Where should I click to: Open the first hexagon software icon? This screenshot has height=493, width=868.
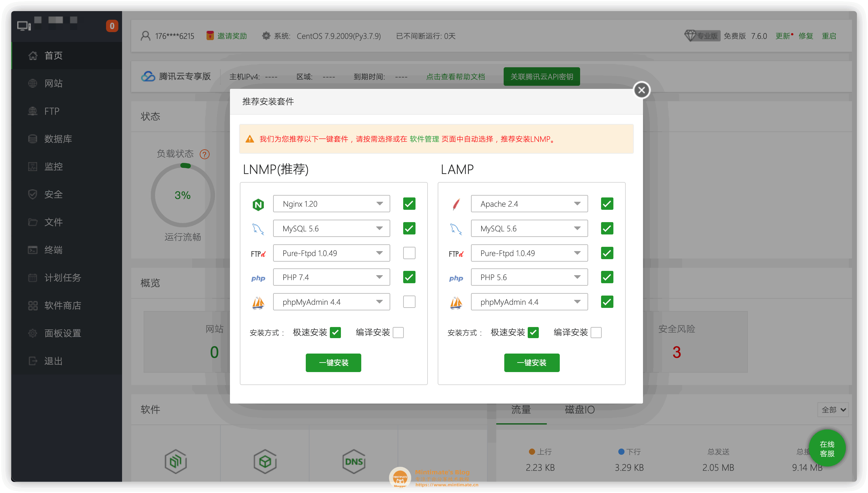point(176,462)
